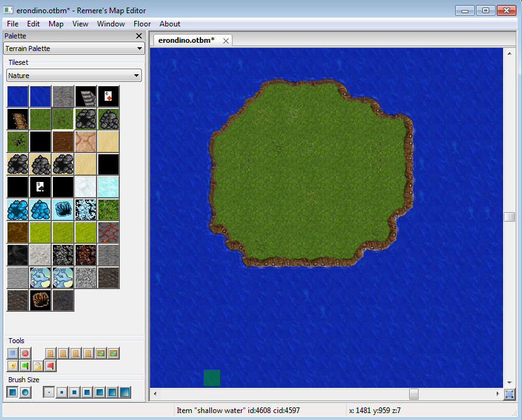Pick the ice shell crevice tile
The height and width of the screenshot is (420, 522).
coord(63,209)
